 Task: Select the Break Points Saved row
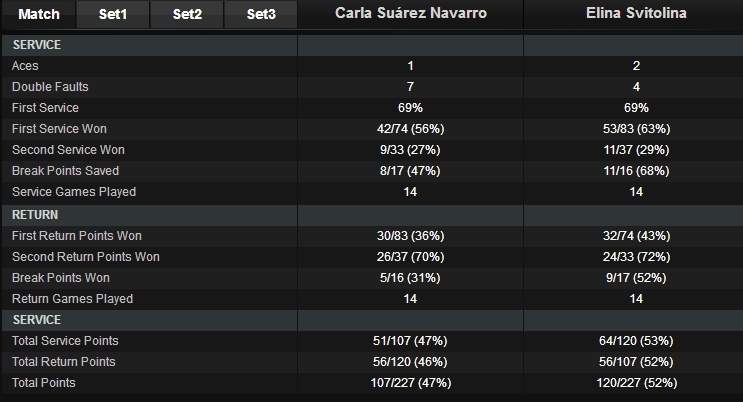[x=65, y=171]
